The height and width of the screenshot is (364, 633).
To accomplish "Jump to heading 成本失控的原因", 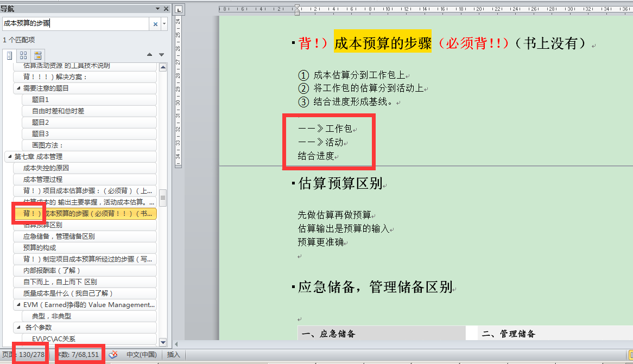I will (x=85, y=168).
